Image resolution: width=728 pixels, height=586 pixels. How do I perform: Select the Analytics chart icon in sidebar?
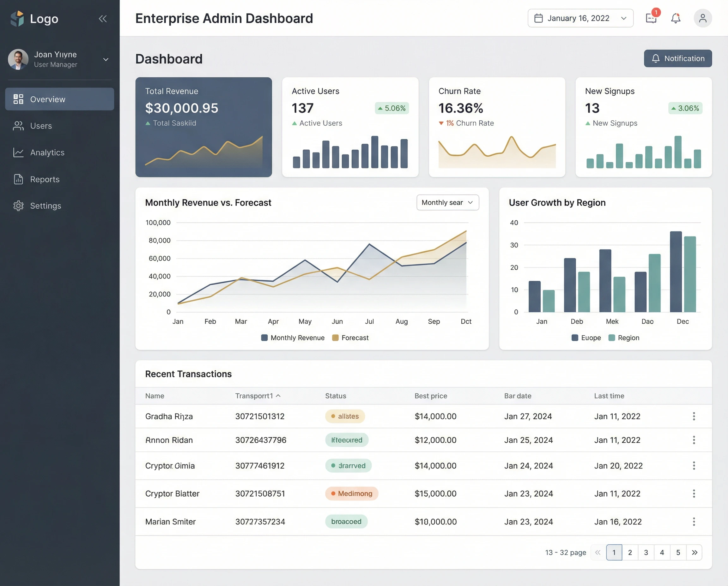pyautogui.click(x=18, y=152)
